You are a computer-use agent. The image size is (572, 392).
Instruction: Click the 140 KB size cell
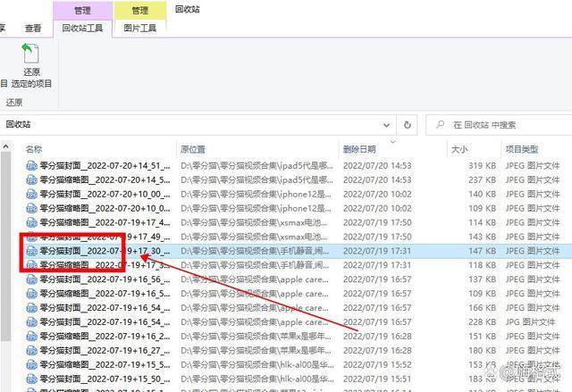[x=482, y=194]
